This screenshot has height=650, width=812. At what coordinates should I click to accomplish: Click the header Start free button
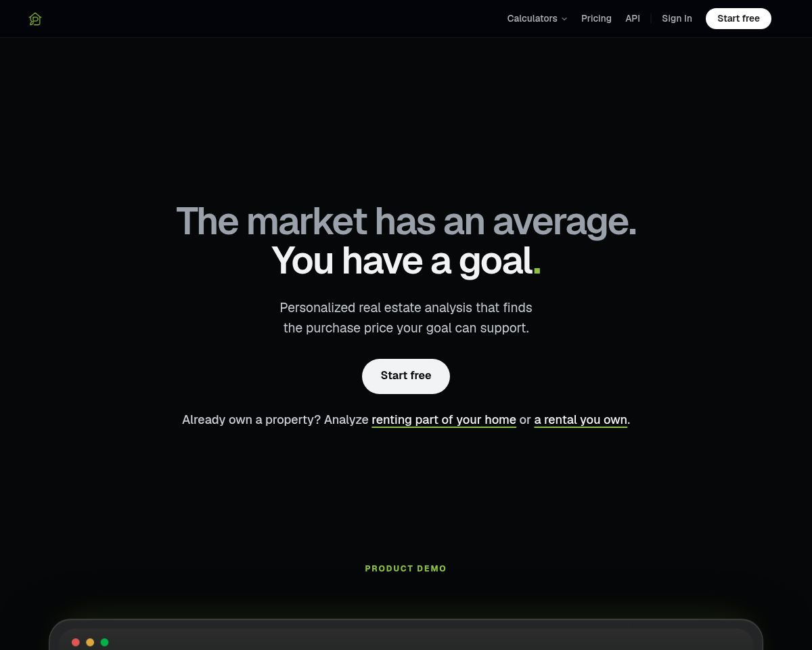[x=738, y=19]
